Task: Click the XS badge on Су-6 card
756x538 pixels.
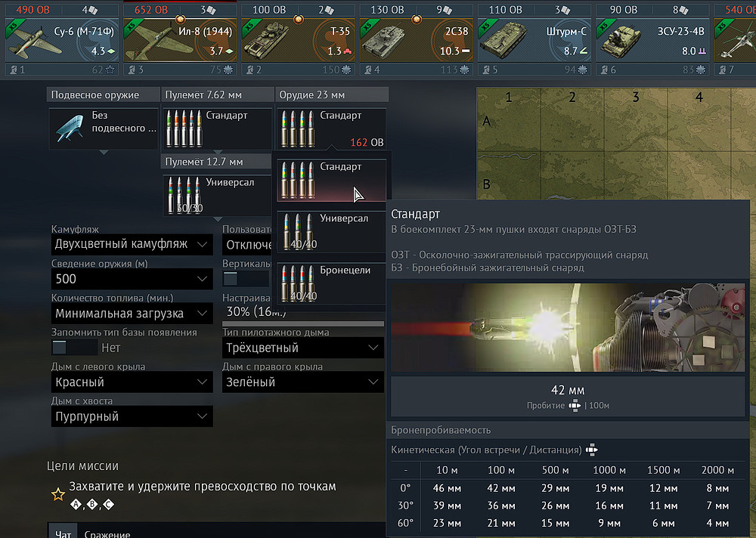Action: point(14,27)
